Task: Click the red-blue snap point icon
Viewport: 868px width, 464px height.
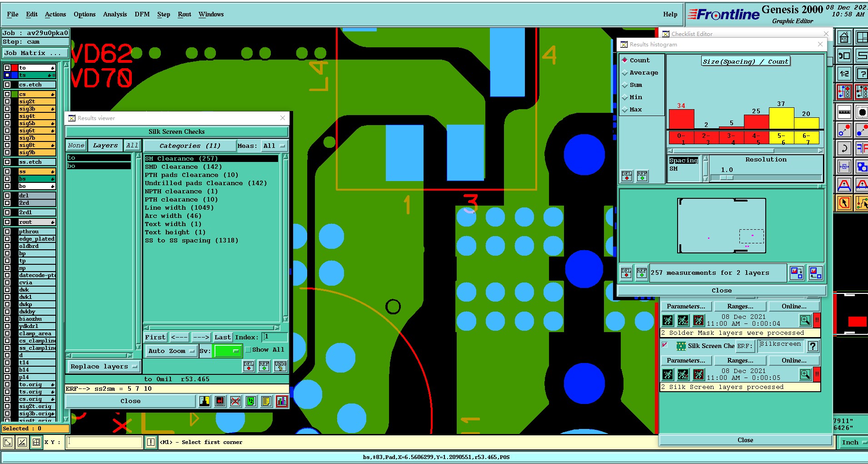Action: click(x=844, y=130)
